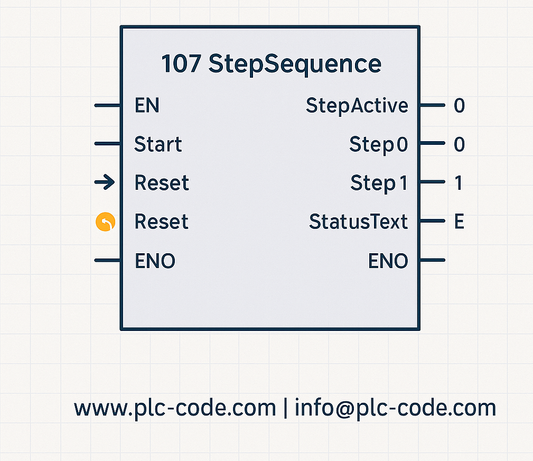Select the Reset input with arrow connector
The image size is (533, 461).
(x=161, y=183)
